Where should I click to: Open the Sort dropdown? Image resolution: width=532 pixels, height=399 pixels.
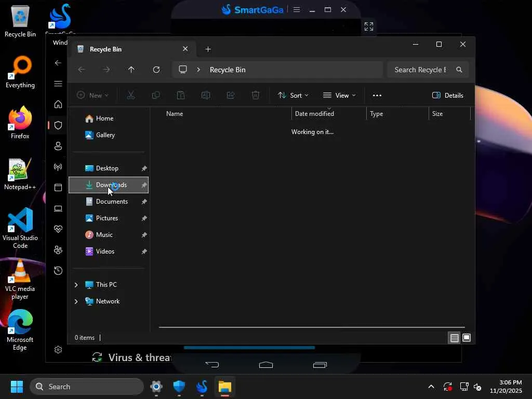tap(293, 95)
